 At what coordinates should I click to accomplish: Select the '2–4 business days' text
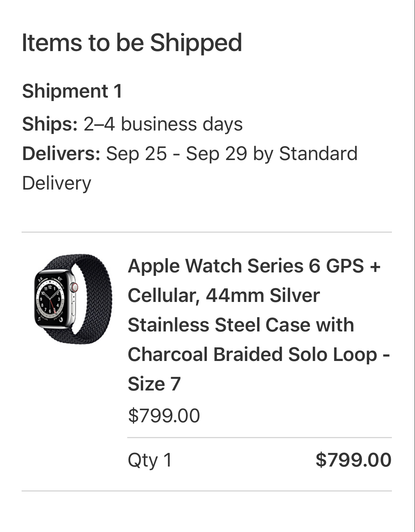(163, 124)
